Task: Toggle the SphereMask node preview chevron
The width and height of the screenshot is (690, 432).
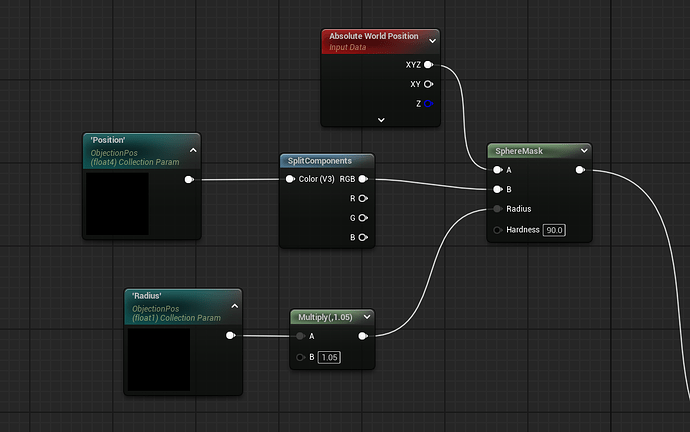Action: coord(584,151)
